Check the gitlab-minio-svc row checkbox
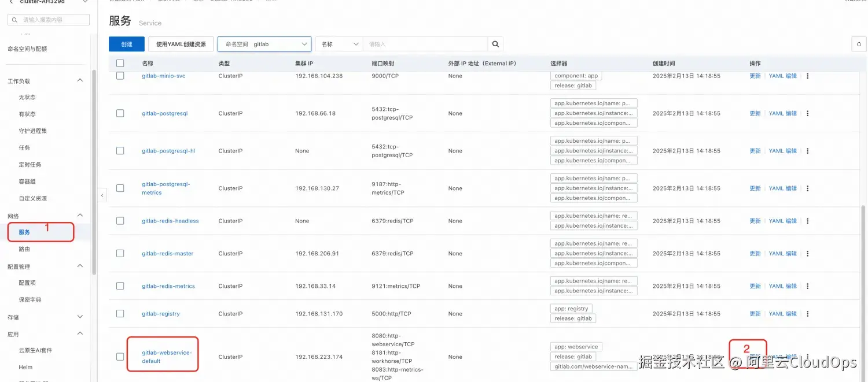The image size is (868, 382). (120, 76)
